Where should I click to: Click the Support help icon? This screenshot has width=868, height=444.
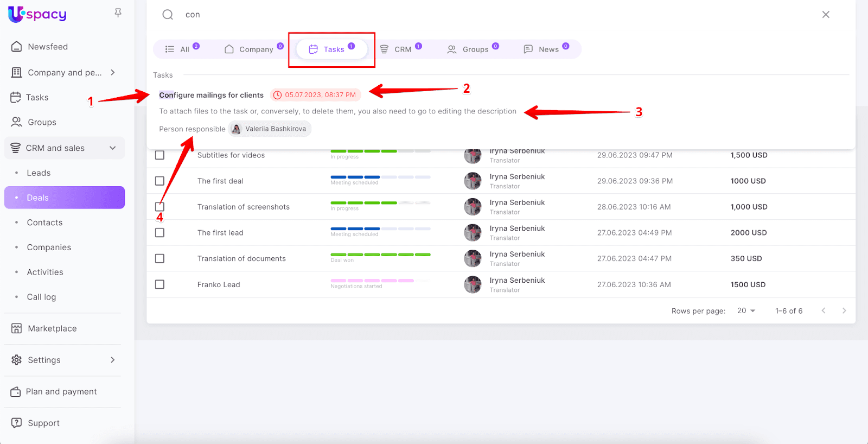pyautogui.click(x=17, y=423)
